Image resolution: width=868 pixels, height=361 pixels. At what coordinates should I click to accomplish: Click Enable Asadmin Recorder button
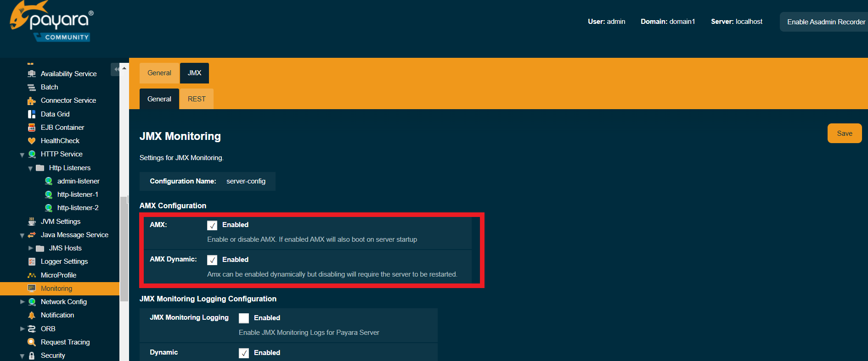tap(826, 22)
